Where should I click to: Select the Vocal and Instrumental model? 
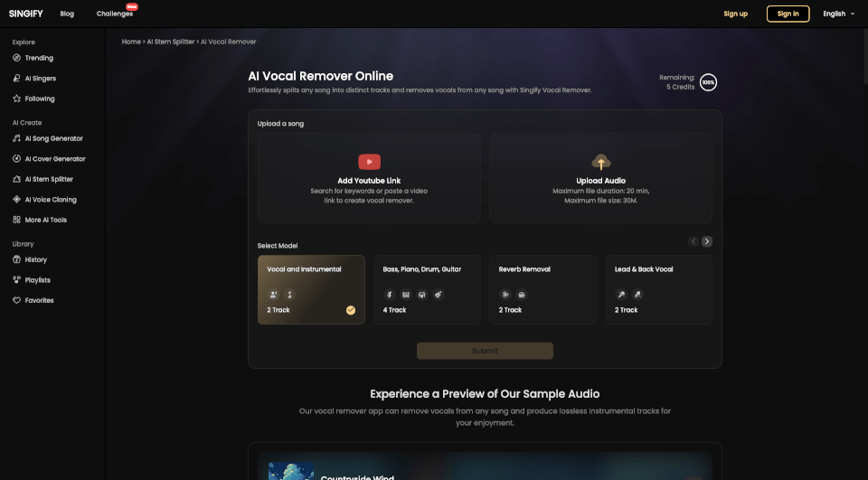(x=311, y=289)
